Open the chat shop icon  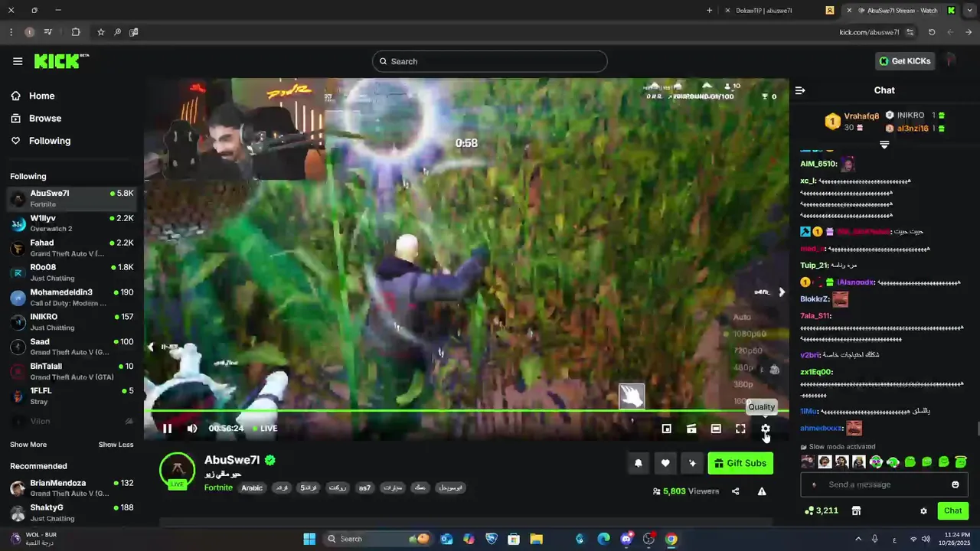[856, 510]
